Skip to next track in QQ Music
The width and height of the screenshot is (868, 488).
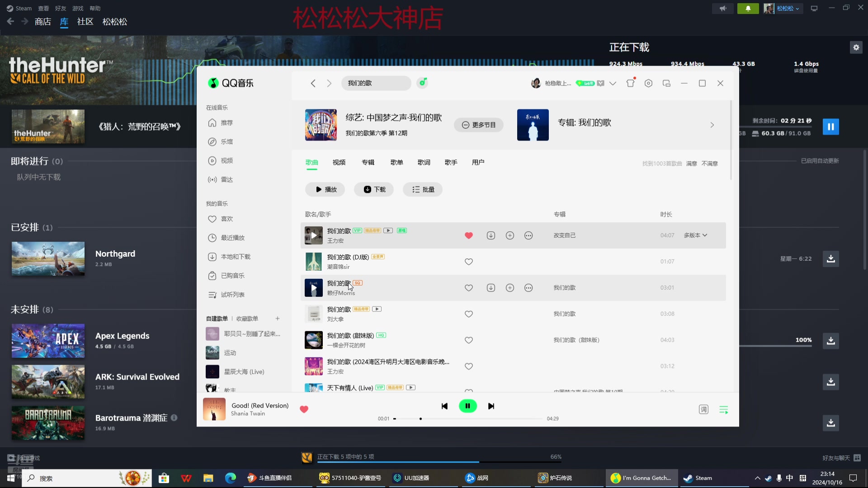pos(491,406)
